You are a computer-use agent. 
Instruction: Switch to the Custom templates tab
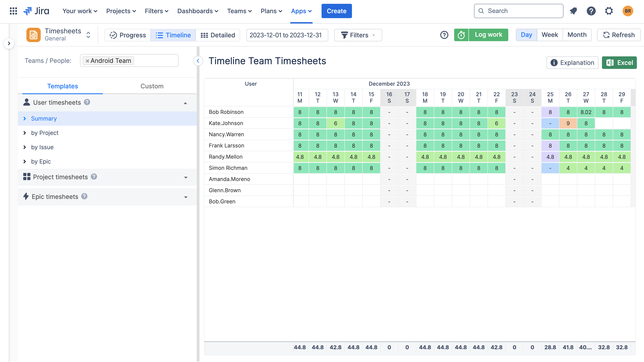[152, 86]
